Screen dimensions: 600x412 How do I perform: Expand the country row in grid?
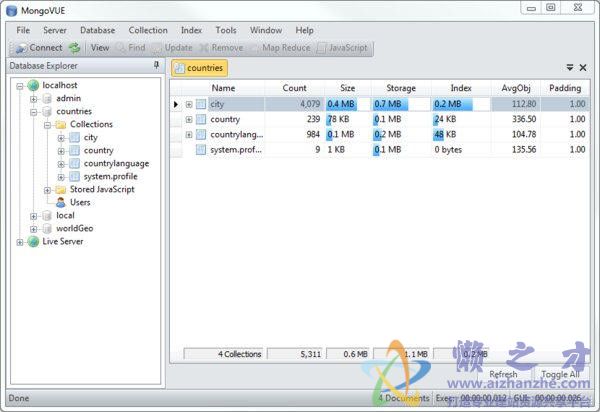click(x=189, y=119)
